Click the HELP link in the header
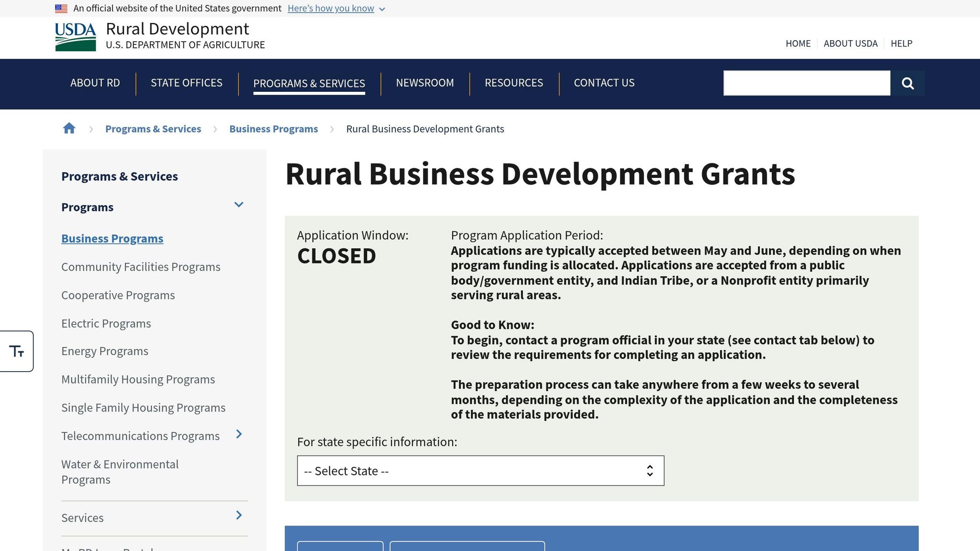980x551 pixels. point(902,43)
